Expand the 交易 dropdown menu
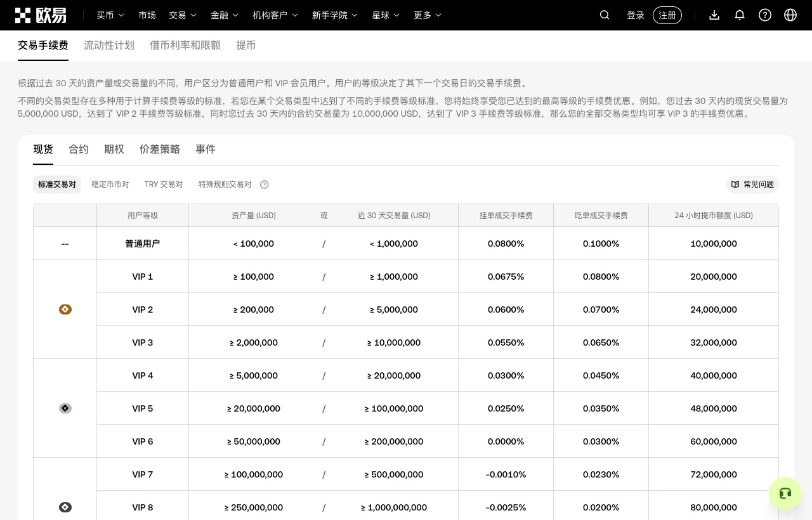Viewport: 812px width, 520px height. tap(183, 15)
